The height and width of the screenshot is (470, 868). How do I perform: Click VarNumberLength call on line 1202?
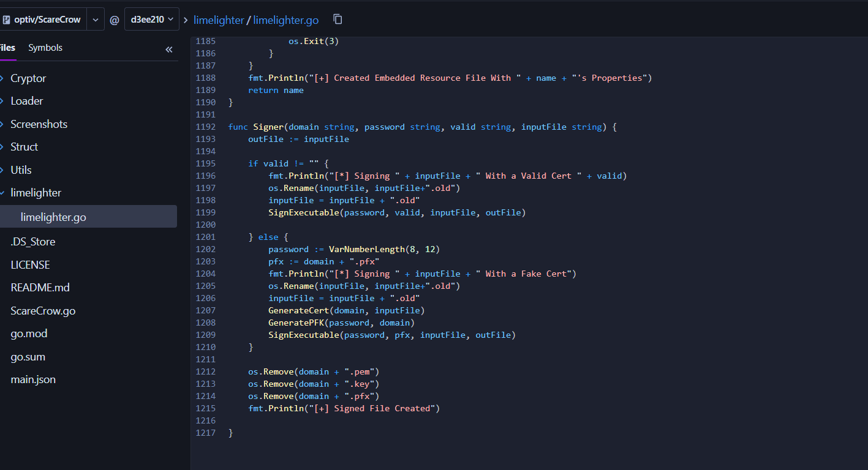coord(367,249)
